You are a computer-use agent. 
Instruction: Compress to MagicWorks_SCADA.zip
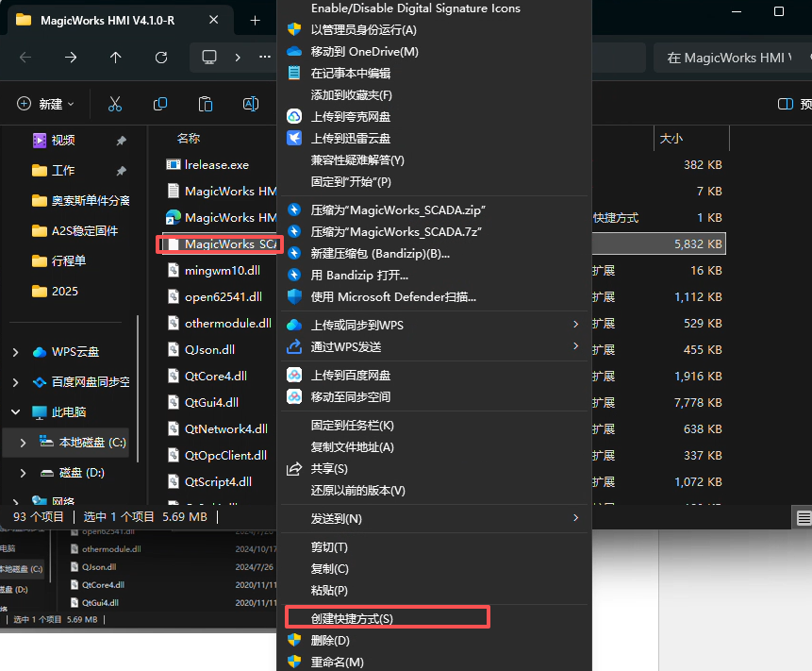(434, 210)
